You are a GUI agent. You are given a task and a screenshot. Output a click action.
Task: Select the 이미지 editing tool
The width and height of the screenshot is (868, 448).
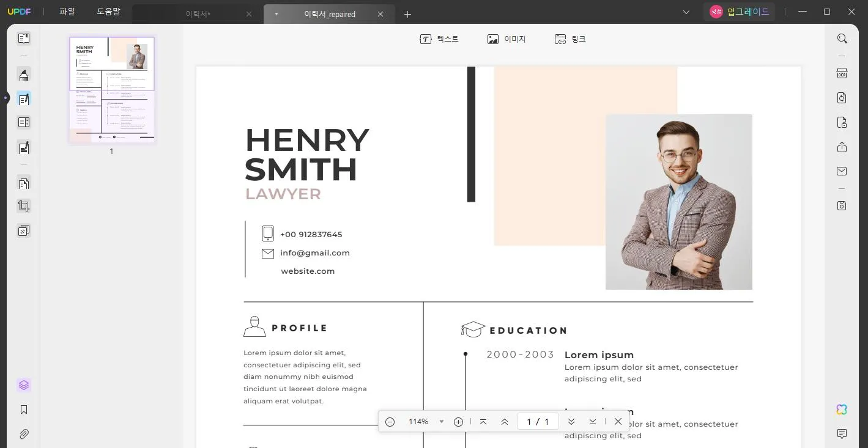tap(506, 39)
